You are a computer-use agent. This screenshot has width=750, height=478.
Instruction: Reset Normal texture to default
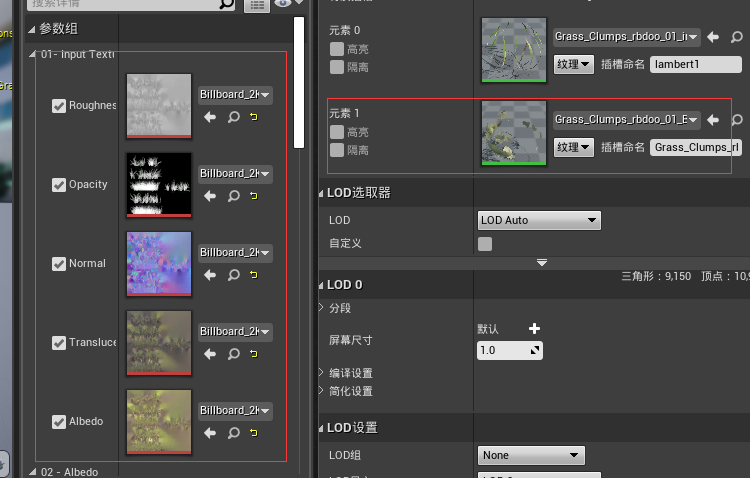(x=254, y=275)
